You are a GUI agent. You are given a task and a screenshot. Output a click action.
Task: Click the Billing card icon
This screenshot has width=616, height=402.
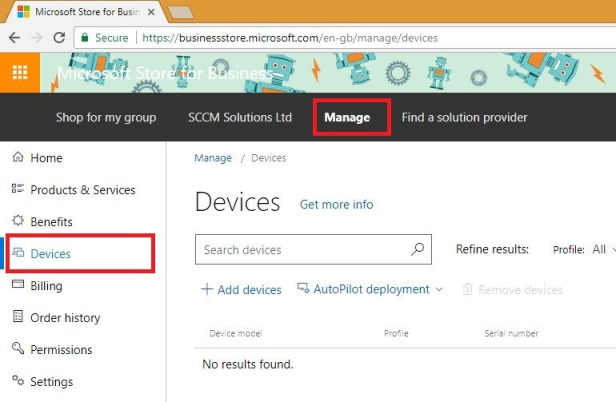coord(17,286)
